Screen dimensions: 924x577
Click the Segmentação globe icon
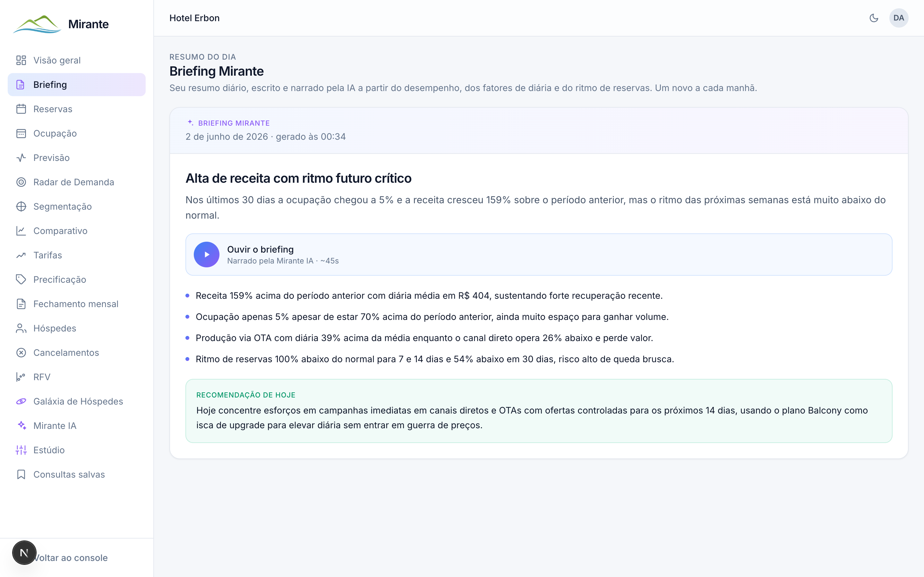pos(21,206)
